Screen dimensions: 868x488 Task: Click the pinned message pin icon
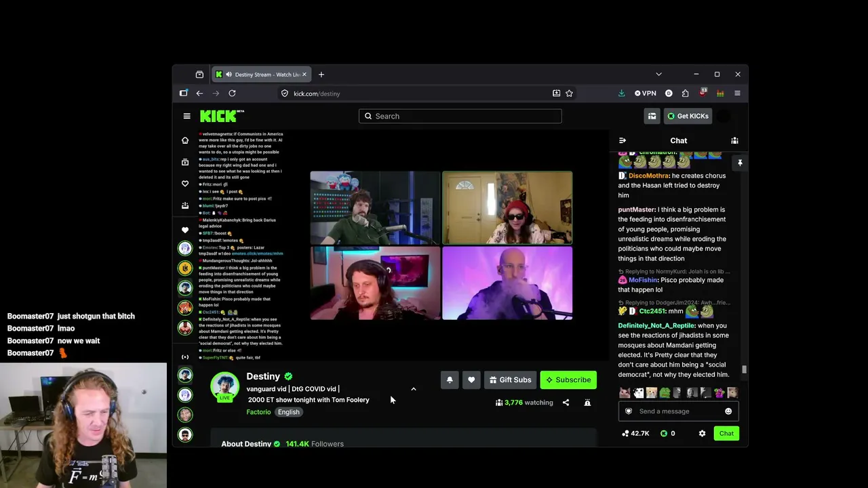point(740,163)
